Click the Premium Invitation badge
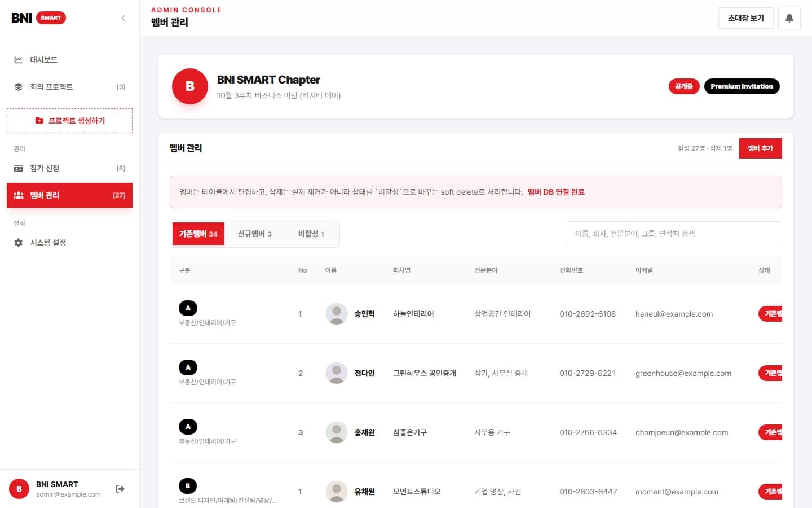812x508 pixels. coord(742,86)
